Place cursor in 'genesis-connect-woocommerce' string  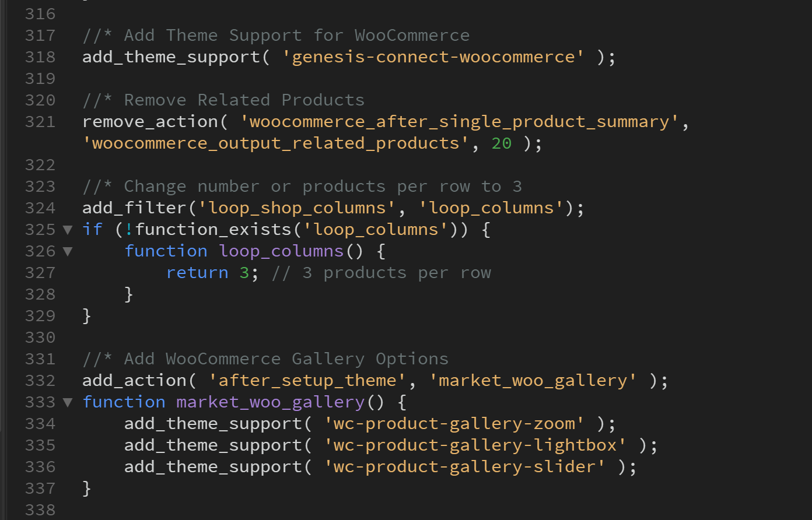pyautogui.click(x=433, y=57)
